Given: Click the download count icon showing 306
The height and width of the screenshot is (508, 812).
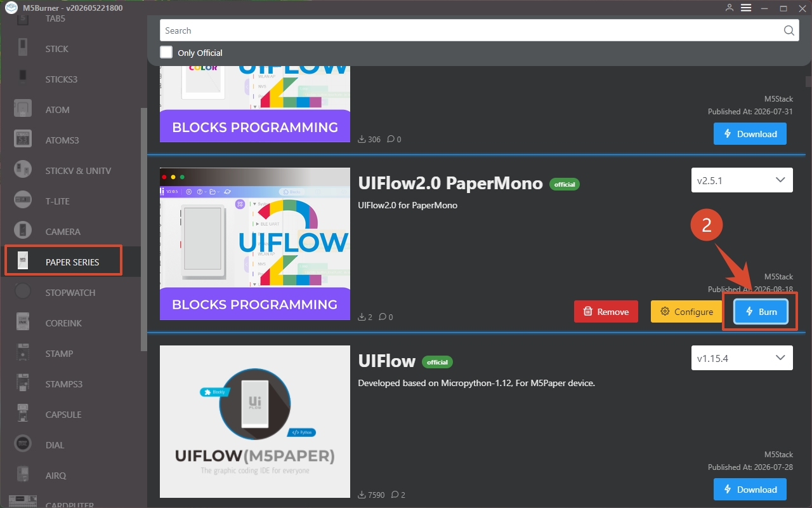Looking at the screenshot, I should coord(362,139).
